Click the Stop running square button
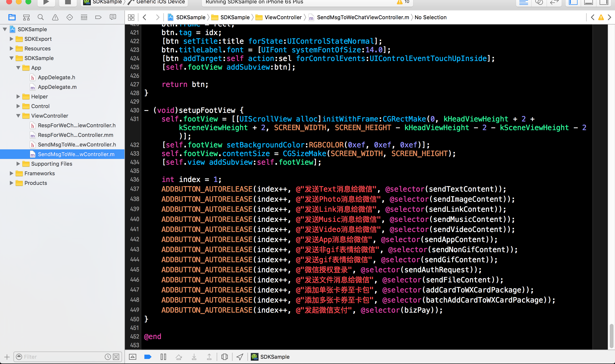This screenshot has height=364, width=615. (68, 2)
